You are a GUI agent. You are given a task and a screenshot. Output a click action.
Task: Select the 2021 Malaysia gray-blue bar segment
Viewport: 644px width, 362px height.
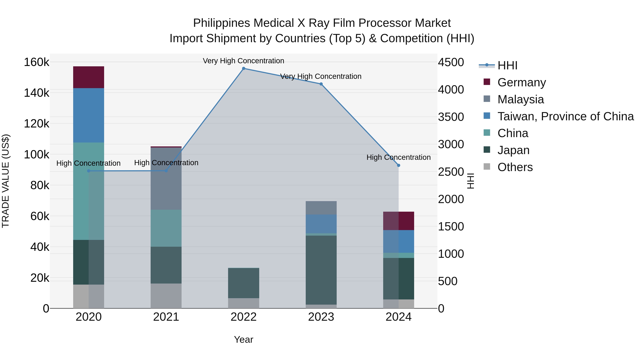click(x=166, y=179)
